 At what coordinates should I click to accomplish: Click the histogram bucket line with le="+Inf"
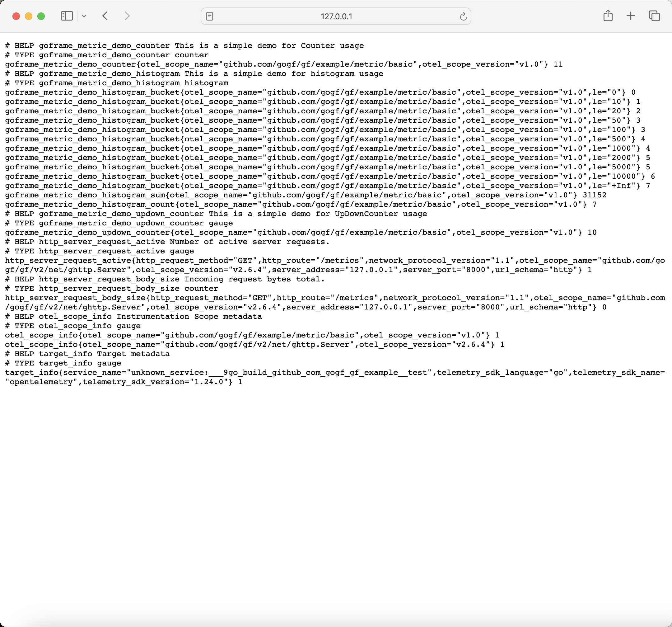(x=327, y=186)
